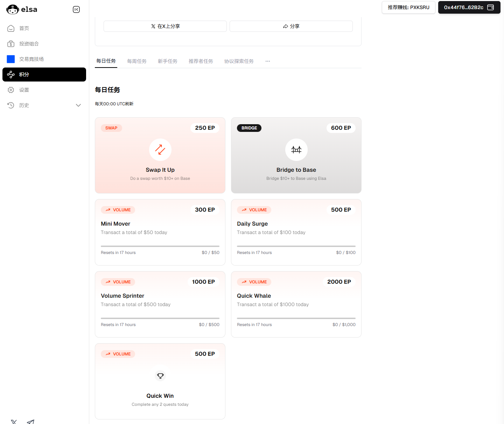The height and width of the screenshot is (424, 504).
Task: Click the 推荐赚钱: PXKSRU button
Action: coord(408,7)
